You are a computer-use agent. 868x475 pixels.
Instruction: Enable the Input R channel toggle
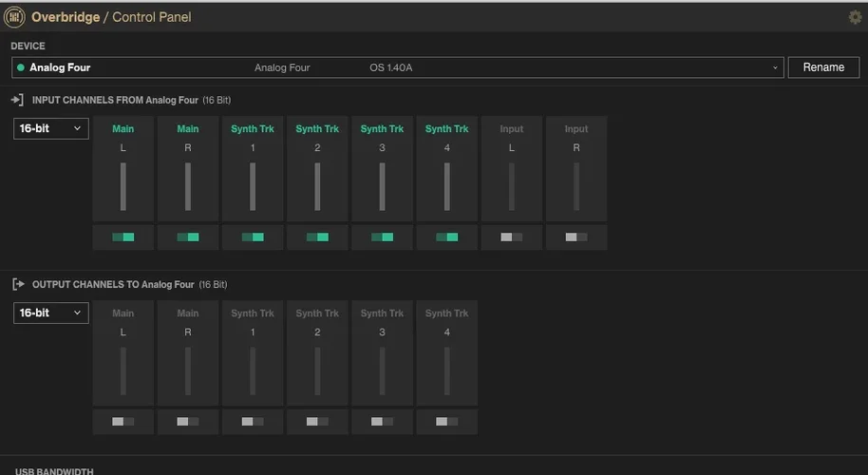[x=576, y=237]
